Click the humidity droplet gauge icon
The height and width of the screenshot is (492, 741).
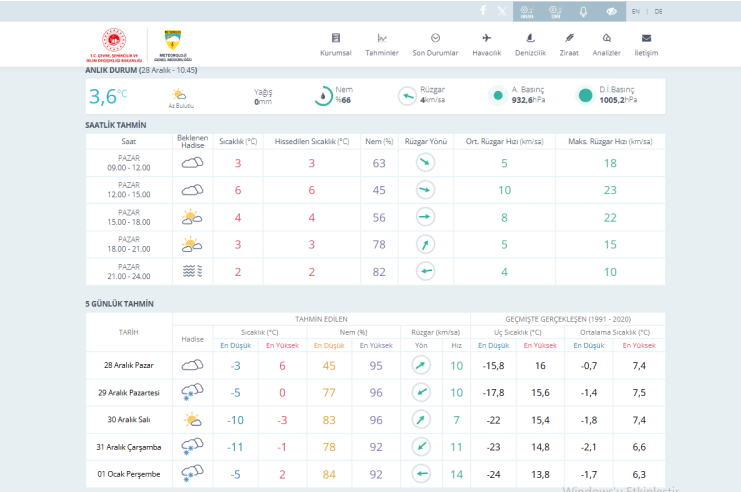324,96
